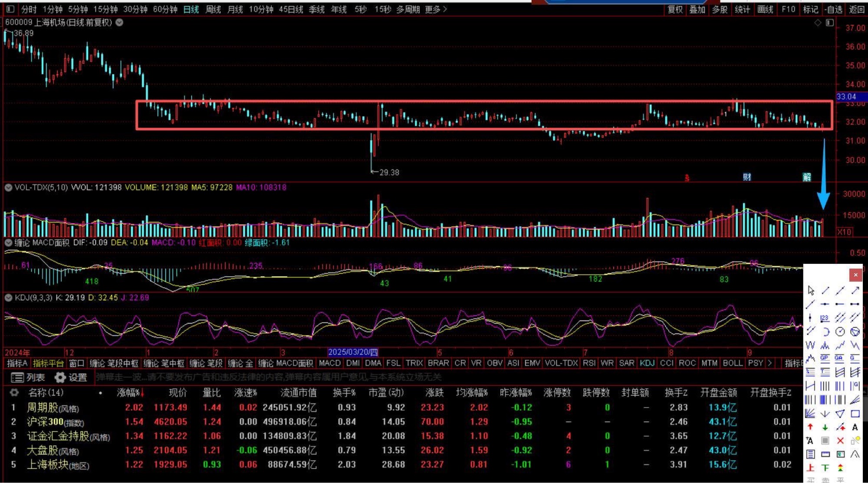Choose the ruler measurement tool
This screenshot has height=483, width=868.
pyautogui.click(x=825, y=454)
